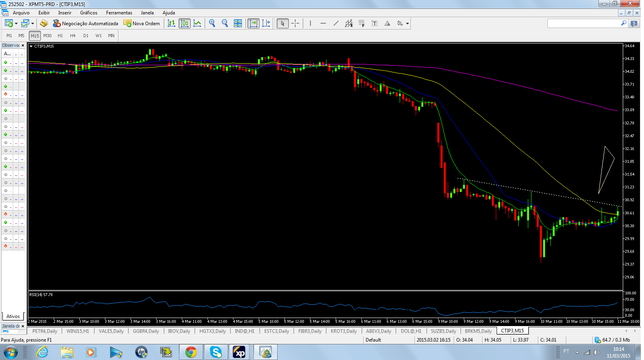Close the Janela de Dados panel
644x360 pixels.
(x=23, y=326)
